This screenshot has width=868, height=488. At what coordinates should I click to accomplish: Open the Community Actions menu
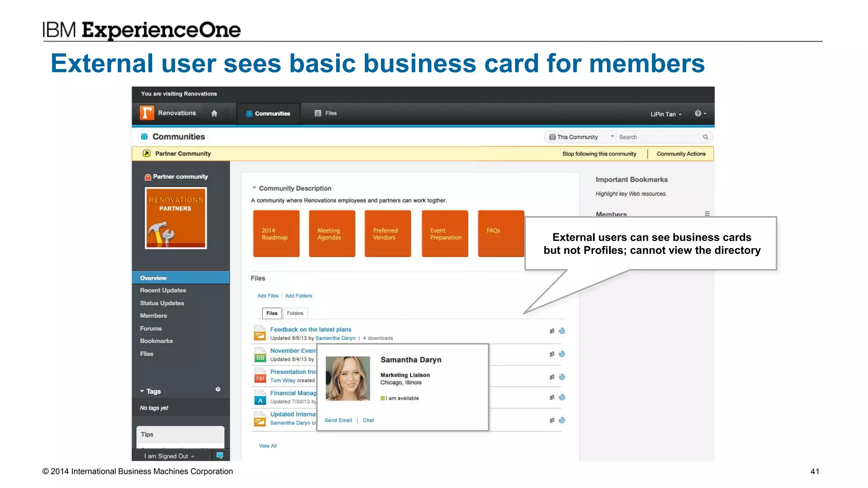[x=681, y=154]
